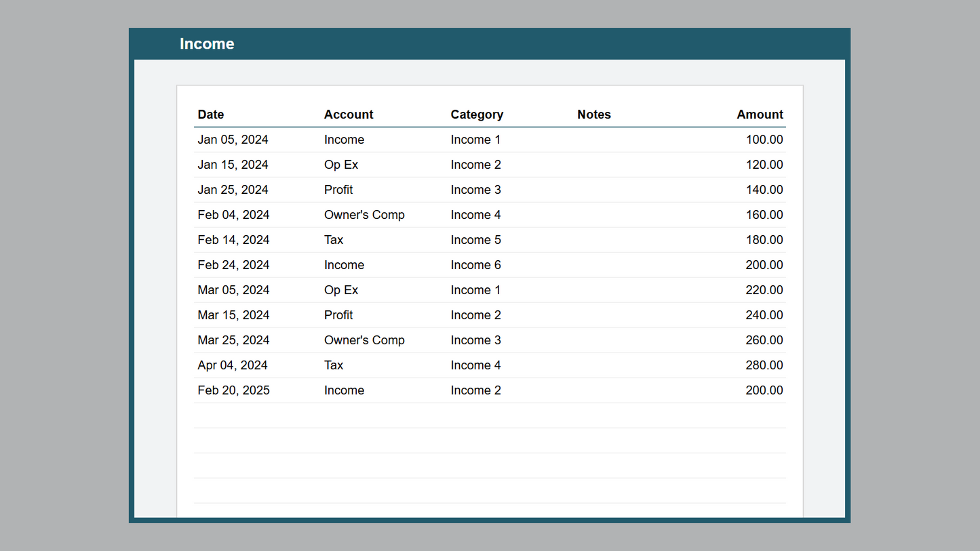Select the Op Ex account in the Jan 15 row

pyautogui.click(x=341, y=165)
